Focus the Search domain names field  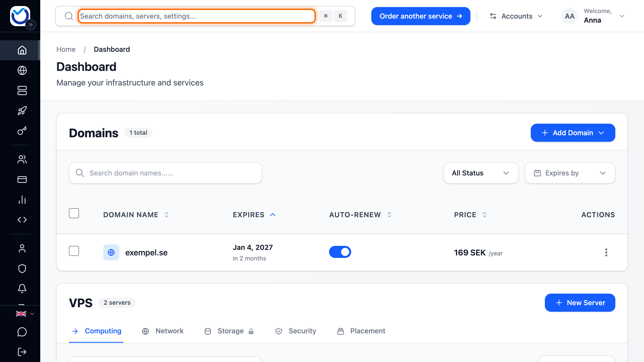click(x=166, y=173)
